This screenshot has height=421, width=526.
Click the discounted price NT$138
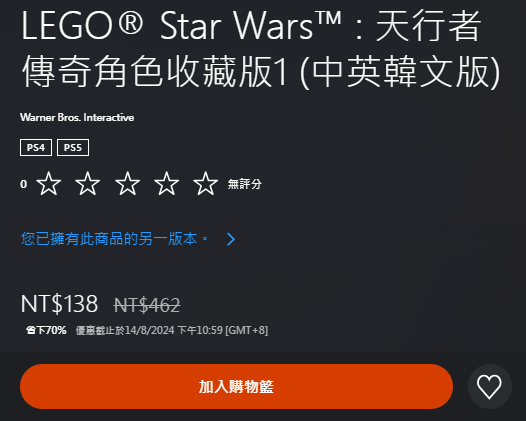pyautogui.click(x=59, y=304)
